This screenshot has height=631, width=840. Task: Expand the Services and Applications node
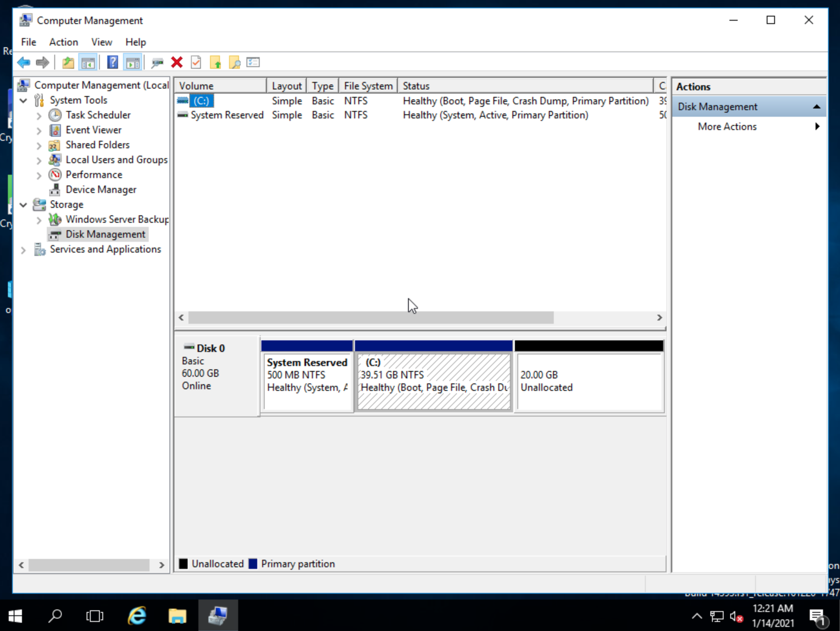[x=24, y=249]
